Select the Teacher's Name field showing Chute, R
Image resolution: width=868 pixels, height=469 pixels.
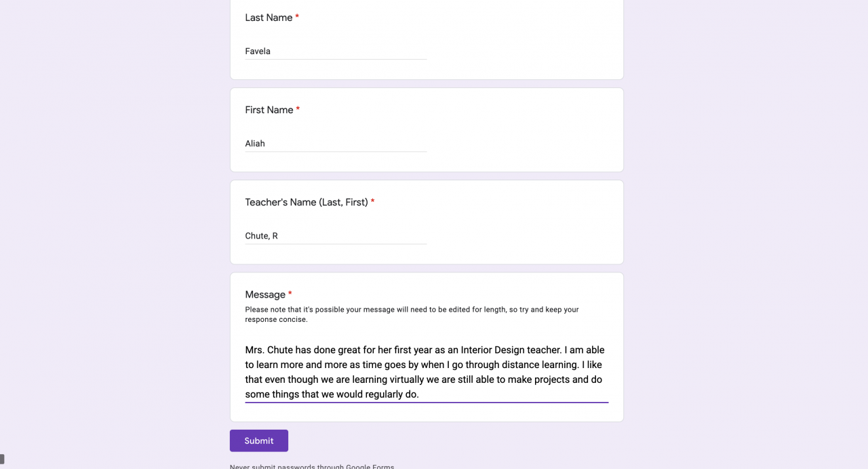point(335,236)
